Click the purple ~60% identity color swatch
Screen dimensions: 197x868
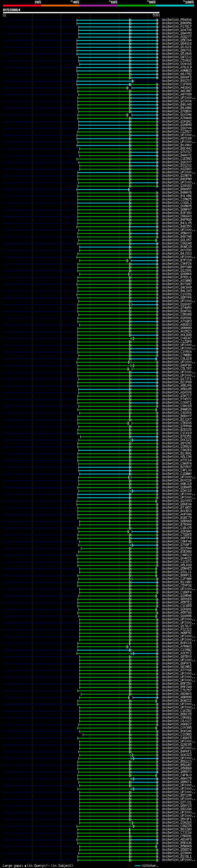click(x=99, y=6)
